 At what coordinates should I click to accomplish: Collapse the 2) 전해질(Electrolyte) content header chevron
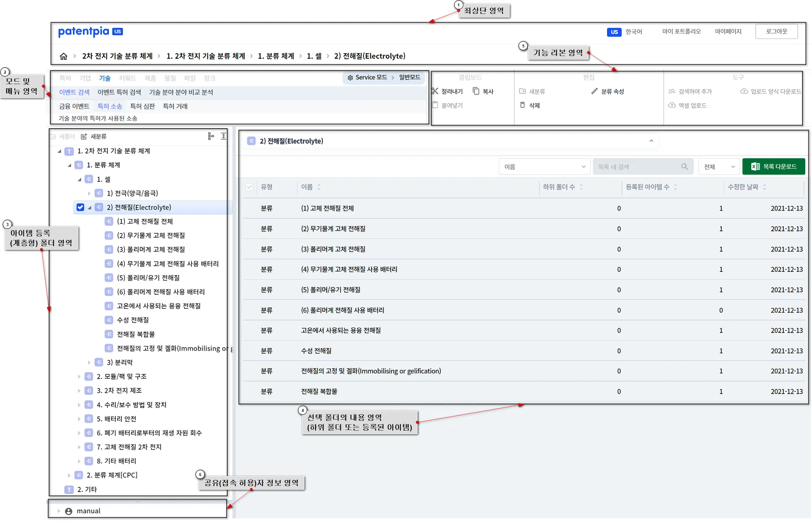651,141
